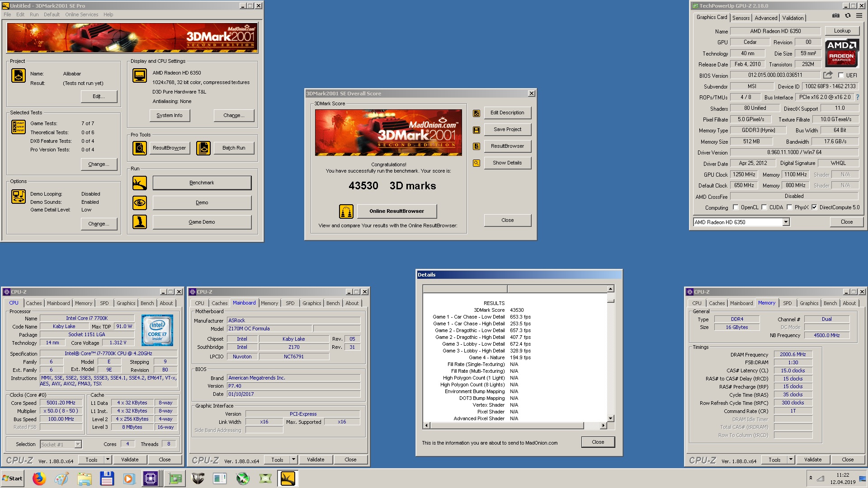Screen dimensions: 868x488
Task: Open the GPU-Z hamburger menu
Action: tap(859, 15)
